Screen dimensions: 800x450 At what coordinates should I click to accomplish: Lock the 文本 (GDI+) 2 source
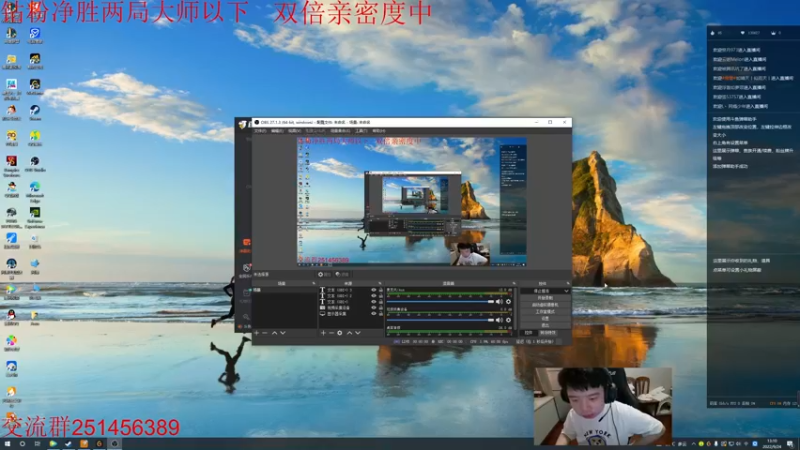[x=381, y=296]
